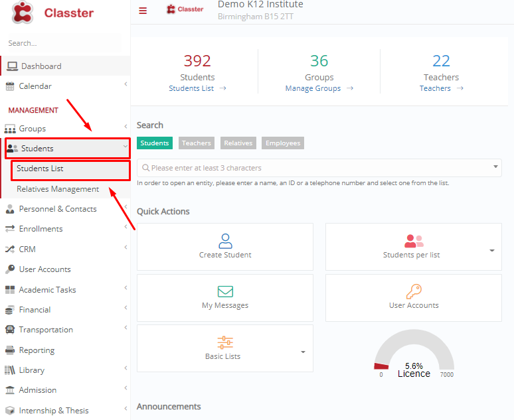Screen dimensions: 514x420
Task: Expand the Enrollments chevron
Action: pyautogui.click(x=126, y=227)
